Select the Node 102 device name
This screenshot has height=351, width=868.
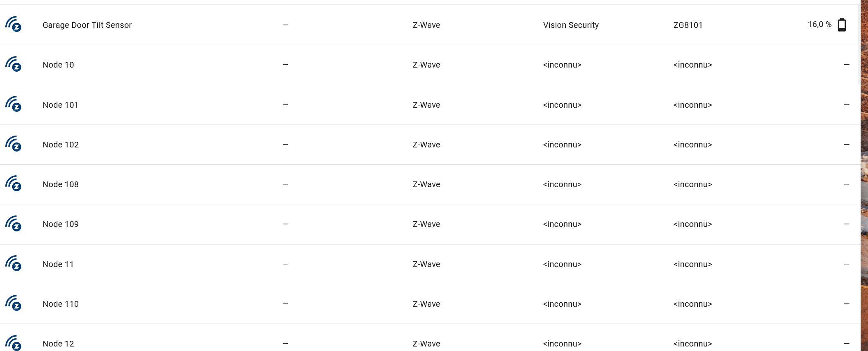pos(60,145)
